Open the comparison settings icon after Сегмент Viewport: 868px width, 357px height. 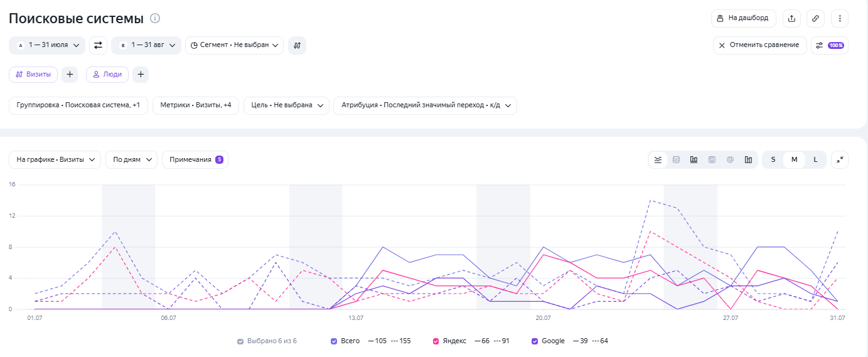coord(297,45)
